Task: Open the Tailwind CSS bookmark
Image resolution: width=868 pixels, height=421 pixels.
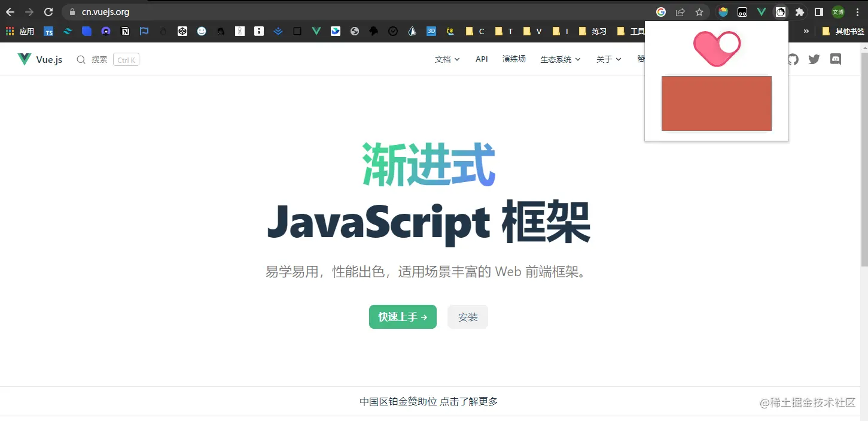Action: point(68,31)
